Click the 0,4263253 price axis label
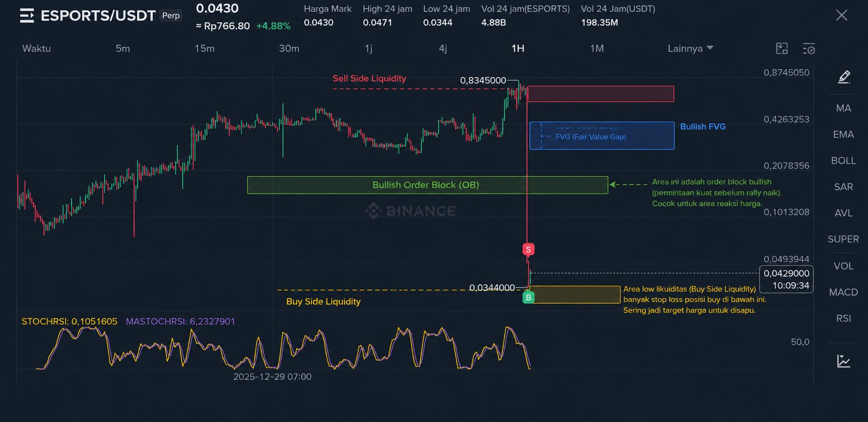This screenshot has height=422, width=868. click(x=786, y=119)
